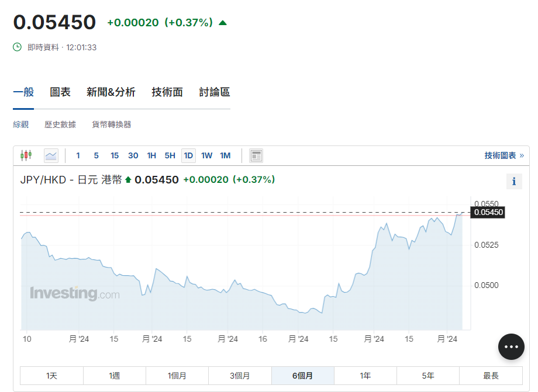
Task: Click the green up-triangle next to percentage
Action: (222, 23)
